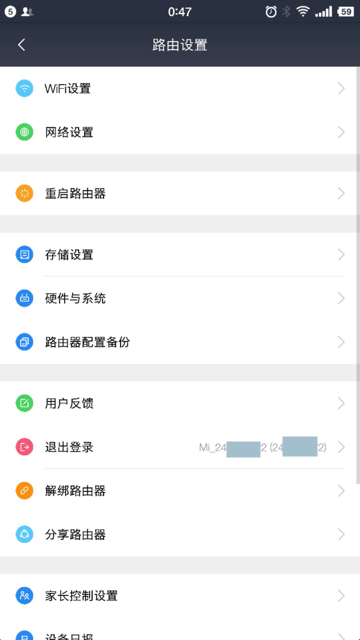Tap the back arrow in header
Image resolution: width=360 pixels, height=640 pixels.
point(22,45)
